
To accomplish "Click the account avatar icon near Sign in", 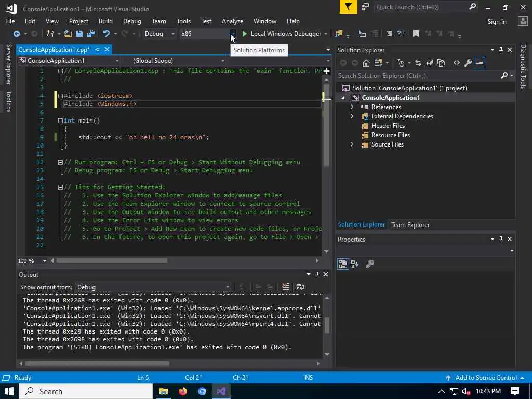I will 523,21.
